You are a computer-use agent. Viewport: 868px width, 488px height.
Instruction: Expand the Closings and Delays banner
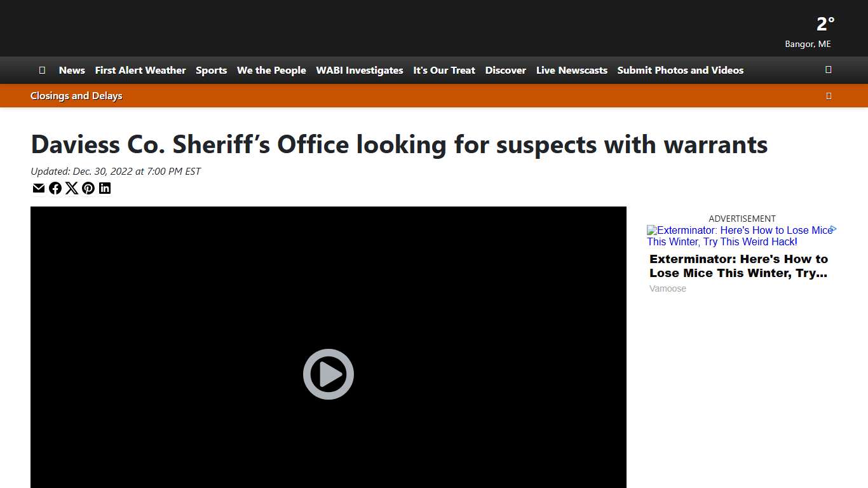tap(829, 95)
